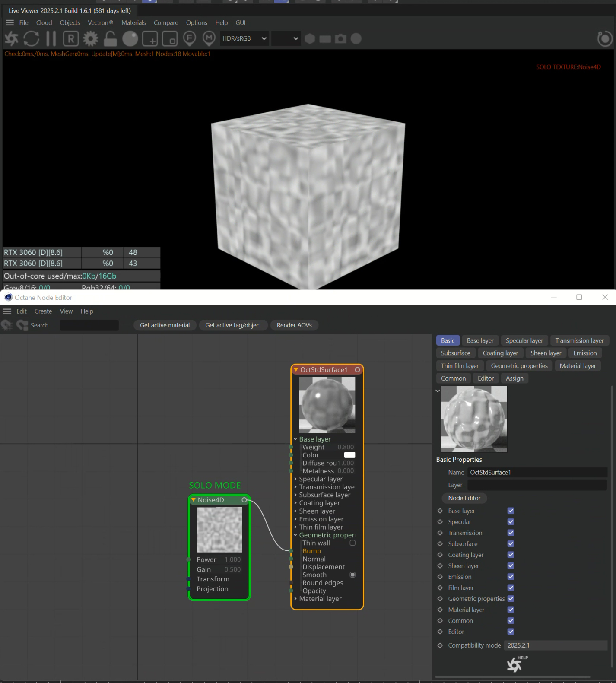The image size is (616, 683).
Task: Click the Get active material button
Action: (165, 325)
